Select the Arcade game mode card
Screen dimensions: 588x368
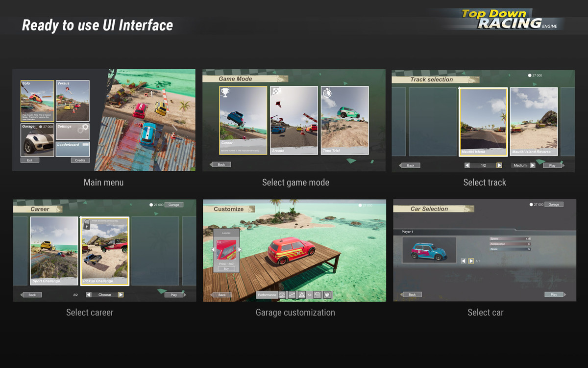[294, 121]
